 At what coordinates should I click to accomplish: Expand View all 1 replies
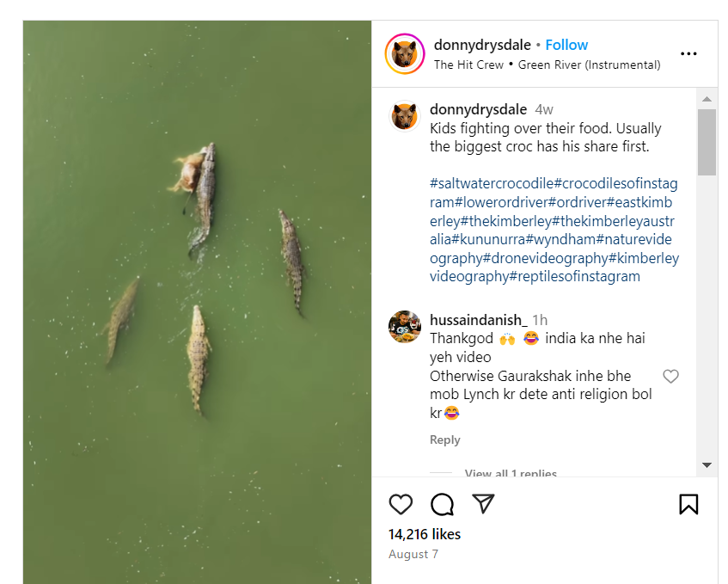511,473
